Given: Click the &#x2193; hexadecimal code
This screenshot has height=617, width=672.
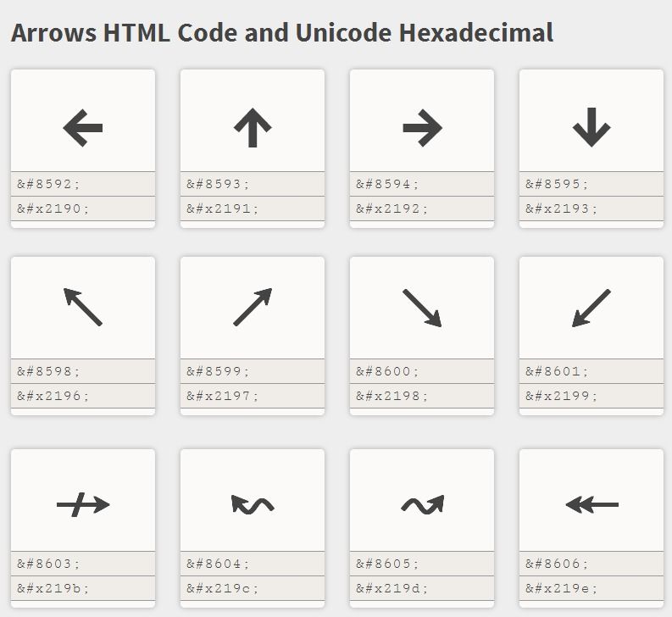Looking at the screenshot, I should tap(591, 208).
